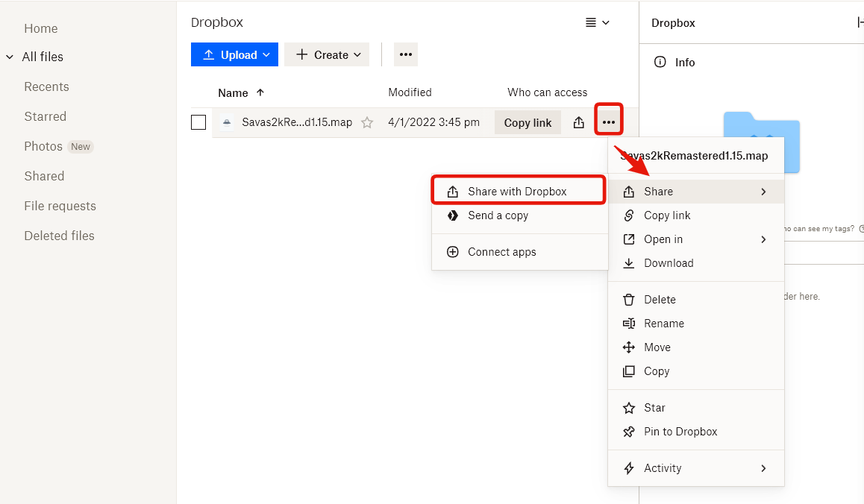Image resolution: width=864 pixels, height=504 pixels.
Task: Open Deleted files in the sidebar
Action: [60, 236]
